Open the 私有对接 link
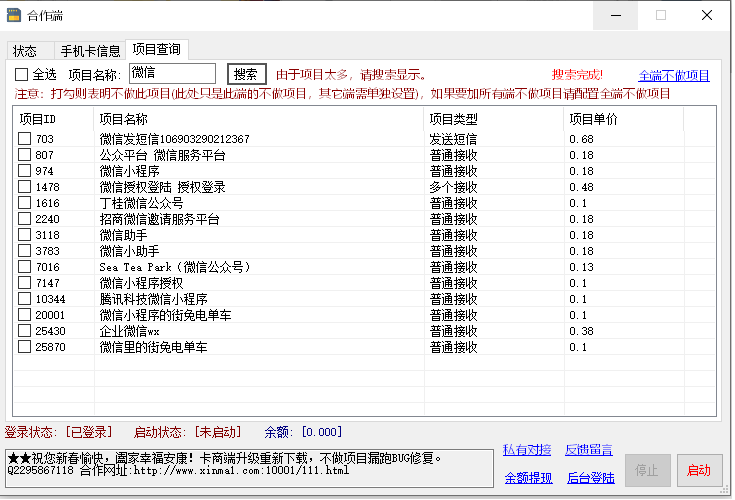Viewport: 735px width, 500px height. click(527, 450)
